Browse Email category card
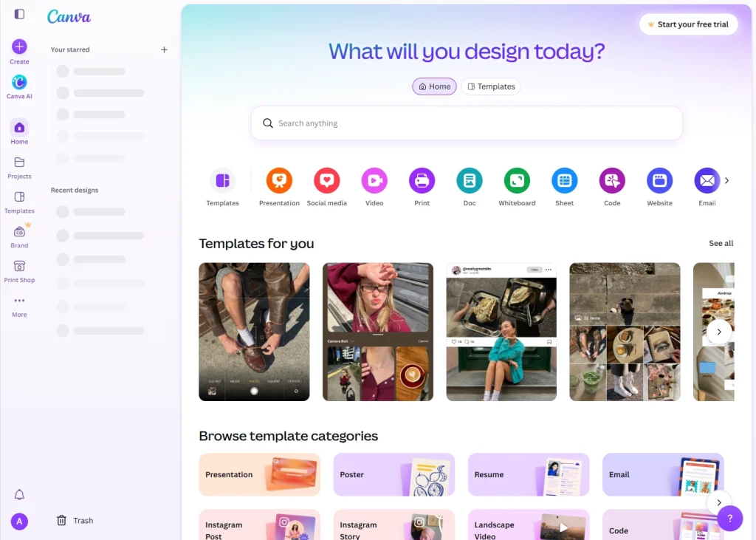756x540 pixels. 663,474
